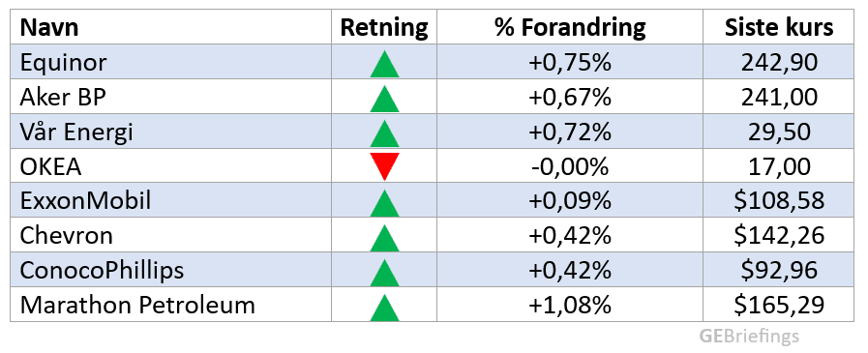Select the Chevron up arrow icon
Screen dimensions: 868x353
click(x=384, y=237)
